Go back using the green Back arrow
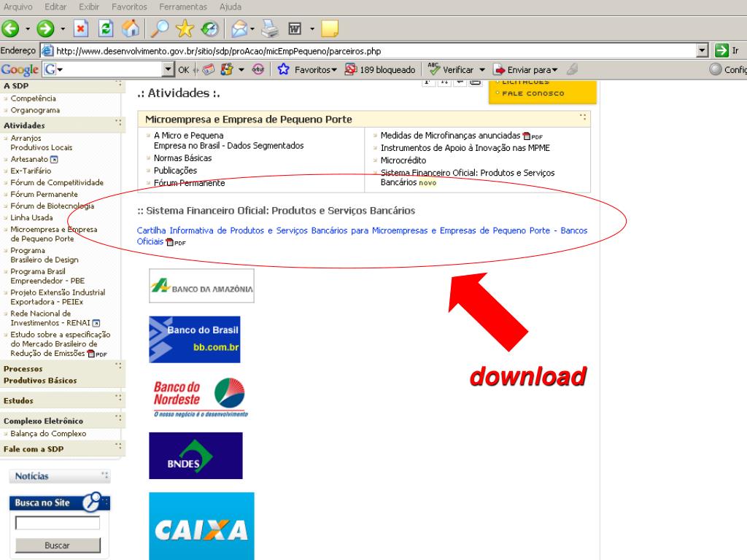The height and width of the screenshot is (560, 747). (10, 28)
